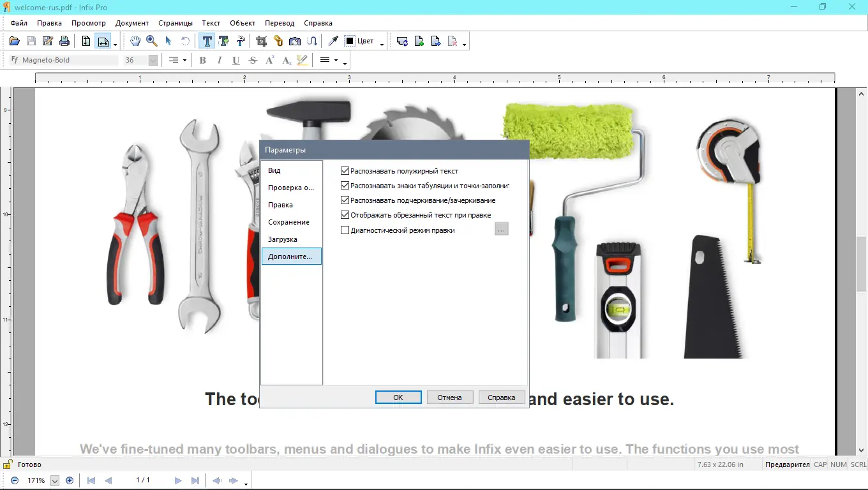Image resolution: width=868 pixels, height=490 pixels.
Task: Click the zoom in plus icon
Action: tap(70, 480)
